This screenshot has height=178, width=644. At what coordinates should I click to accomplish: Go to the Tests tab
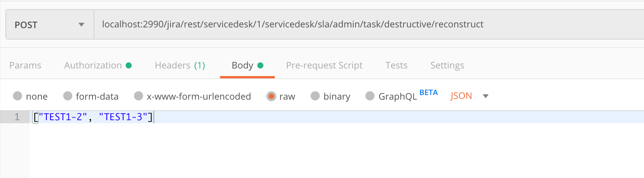(x=396, y=65)
